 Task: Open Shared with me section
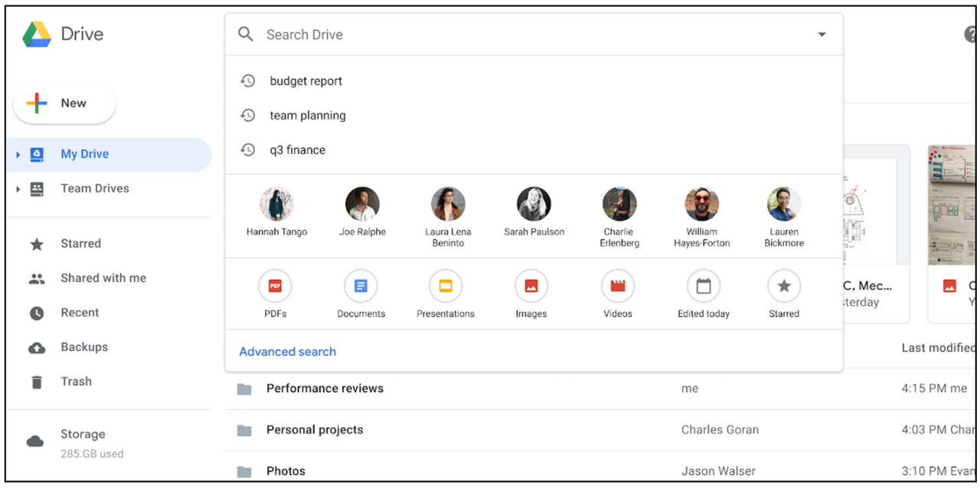103,278
